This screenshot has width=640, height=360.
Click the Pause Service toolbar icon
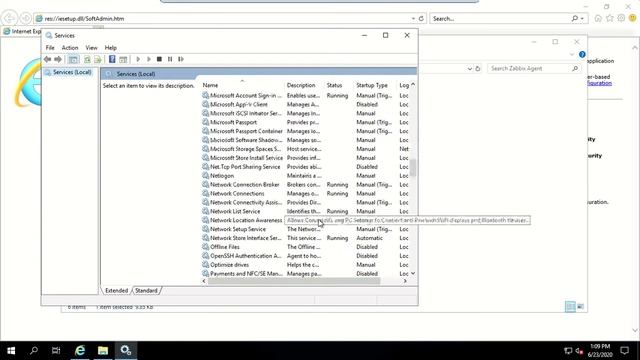170,59
